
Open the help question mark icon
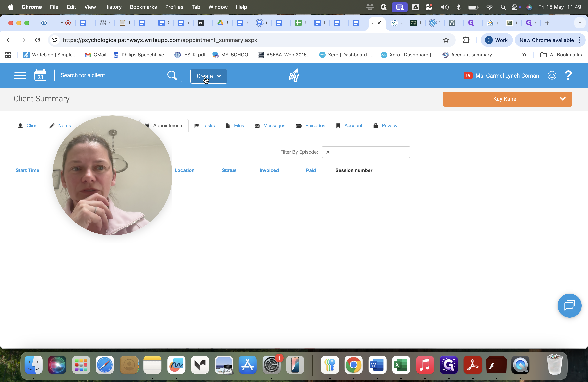click(568, 76)
